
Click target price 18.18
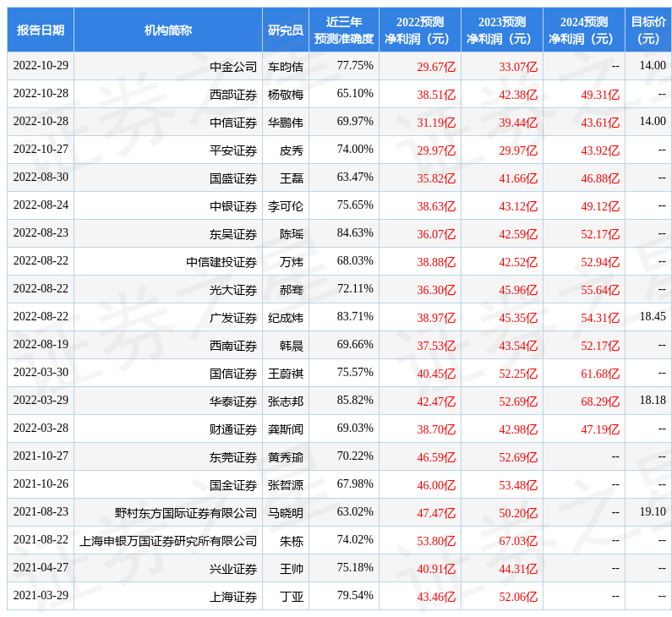click(653, 400)
